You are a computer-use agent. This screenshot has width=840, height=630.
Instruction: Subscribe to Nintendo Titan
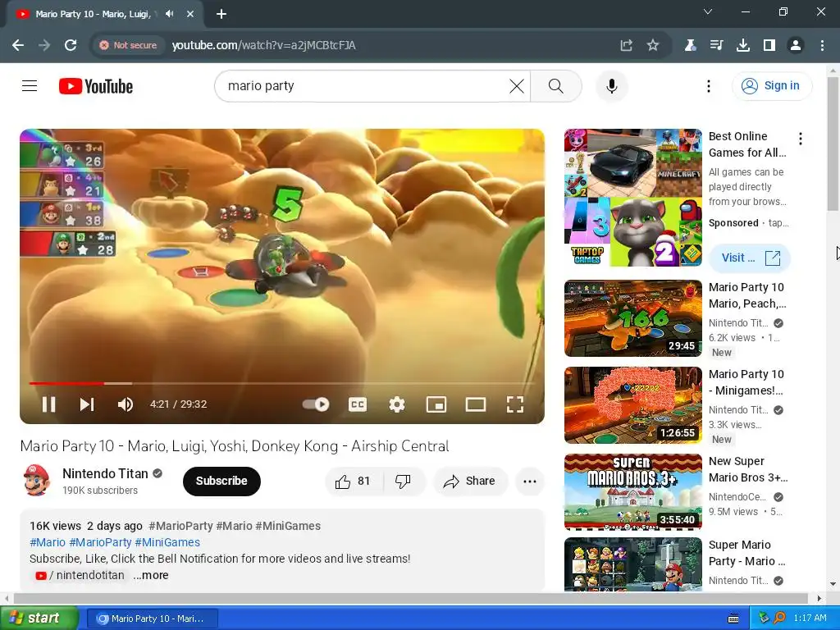click(221, 481)
